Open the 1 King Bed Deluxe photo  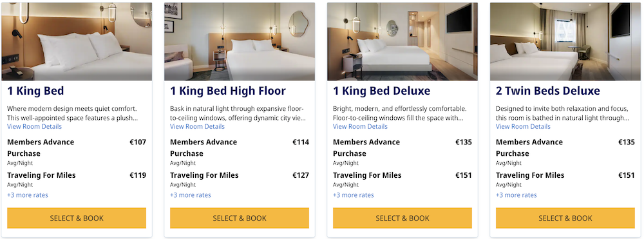[402, 41]
